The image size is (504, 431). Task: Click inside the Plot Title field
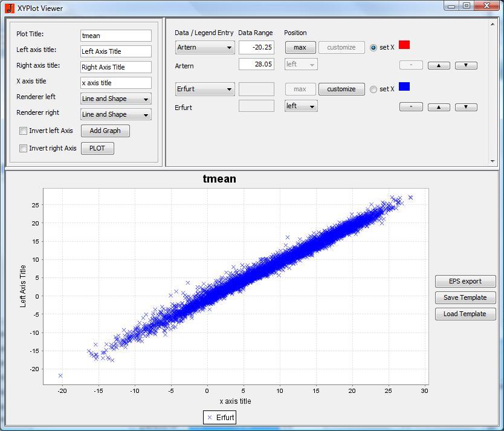tap(115, 36)
